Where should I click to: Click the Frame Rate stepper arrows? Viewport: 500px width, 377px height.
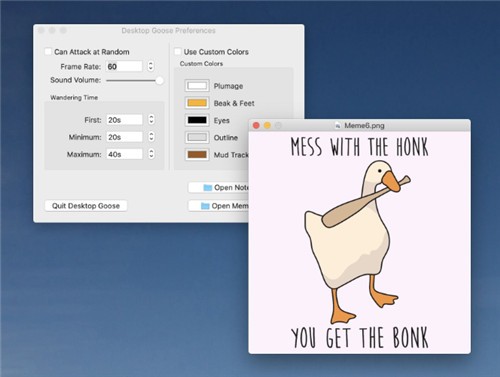tap(151, 66)
